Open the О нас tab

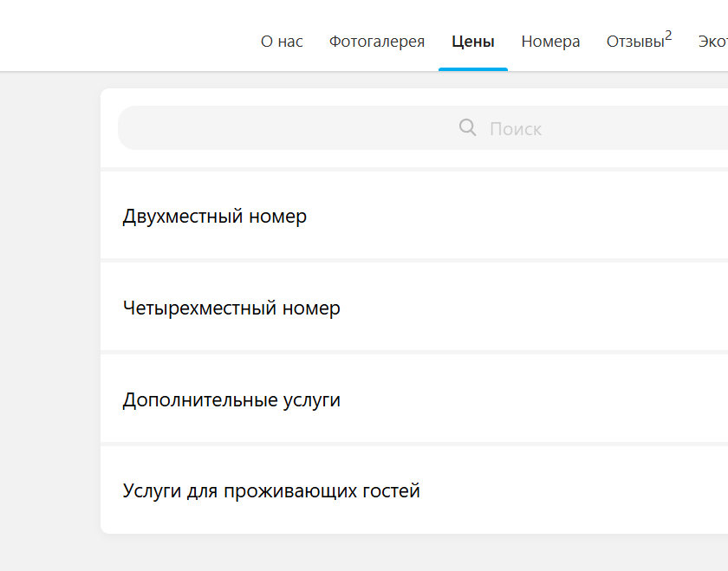pos(282,42)
